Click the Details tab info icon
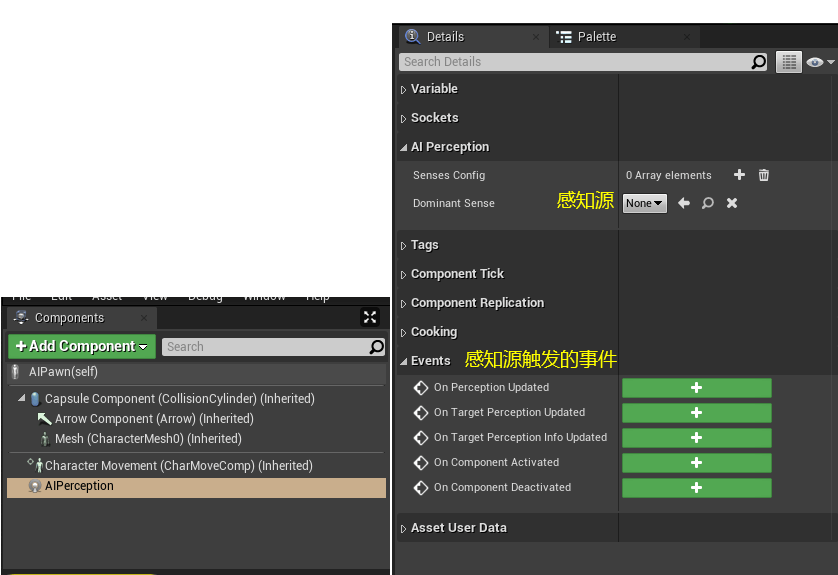This screenshot has width=838, height=575. coord(412,36)
